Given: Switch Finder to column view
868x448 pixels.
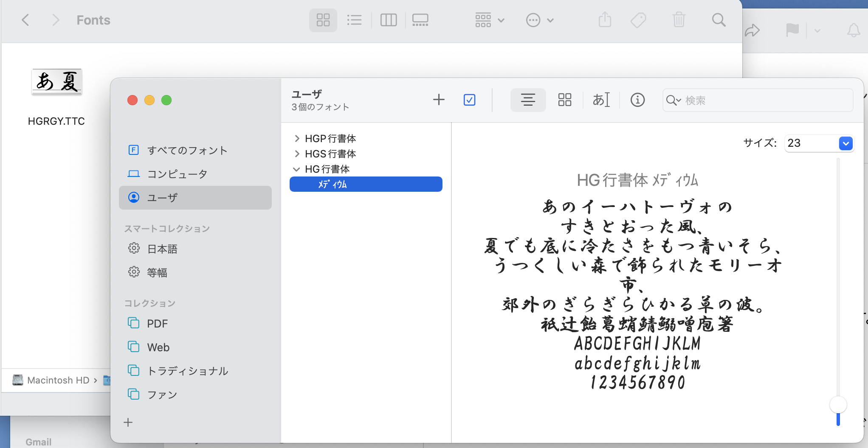Looking at the screenshot, I should (x=388, y=20).
